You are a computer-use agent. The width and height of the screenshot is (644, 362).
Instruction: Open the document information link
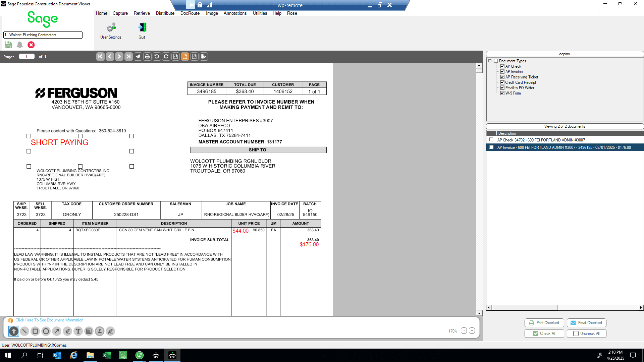pos(49,320)
